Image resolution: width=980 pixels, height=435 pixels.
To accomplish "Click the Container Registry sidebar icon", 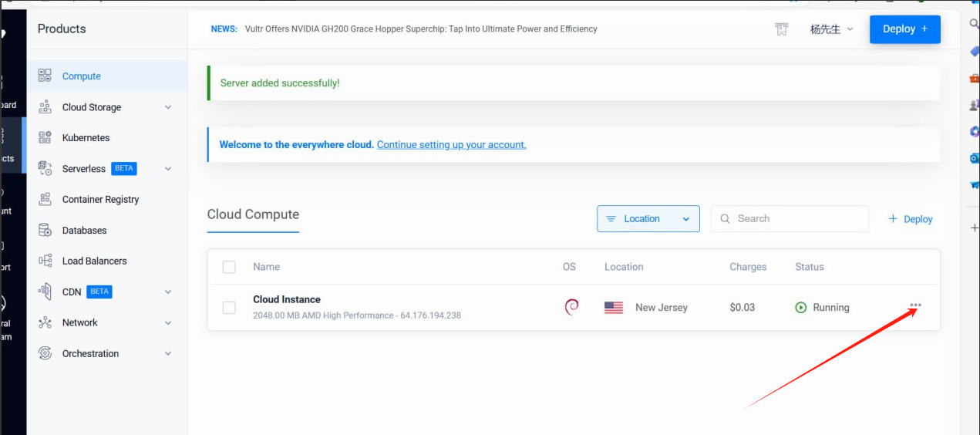I will point(45,200).
